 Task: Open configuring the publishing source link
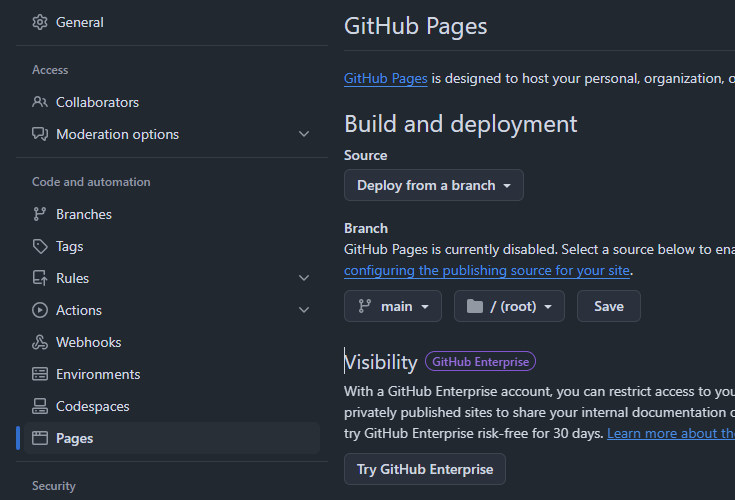487,270
